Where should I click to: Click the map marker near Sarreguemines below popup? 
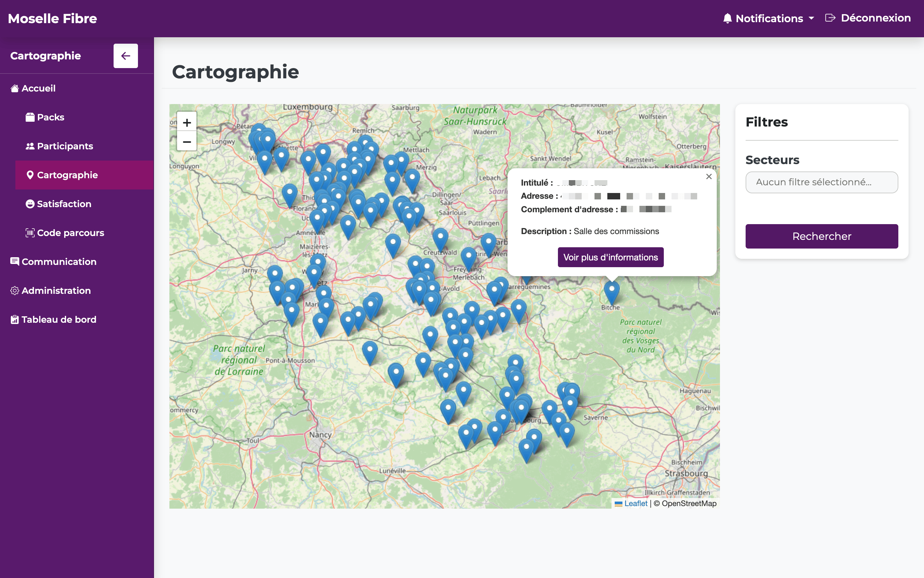[x=527, y=280]
